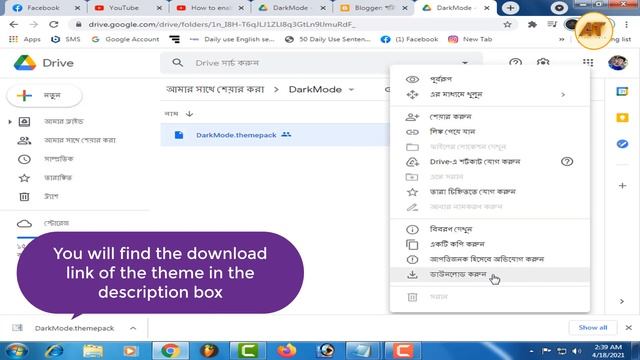Open the Google Tasks side panel icon
The height and width of the screenshot is (360, 640).
(622, 144)
